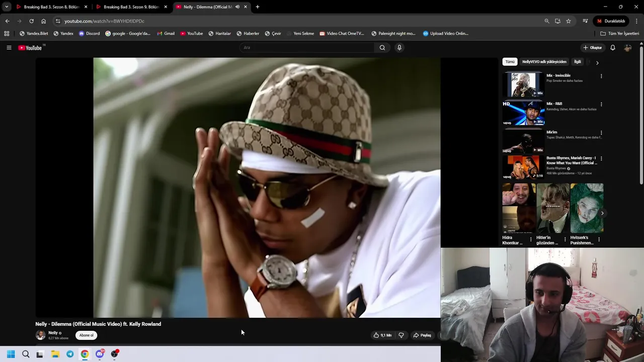
Task: Click the YouTube search input field
Action: tap(307, 48)
